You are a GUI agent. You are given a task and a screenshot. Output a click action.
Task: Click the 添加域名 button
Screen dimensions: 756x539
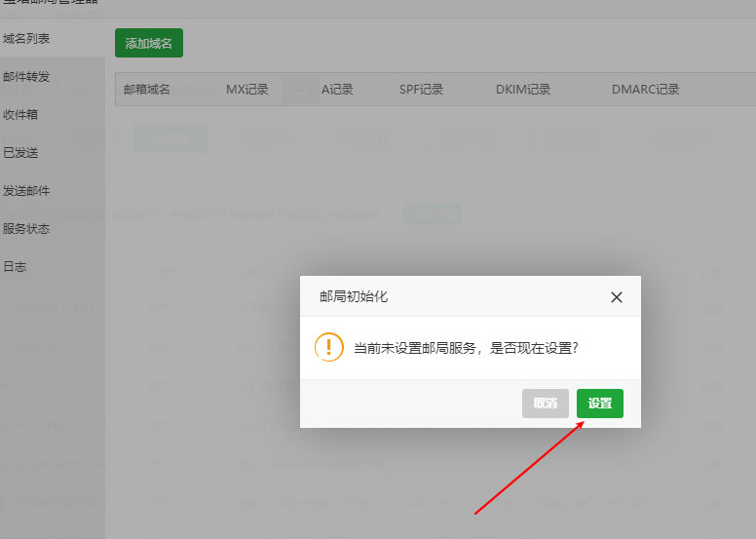tap(149, 43)
